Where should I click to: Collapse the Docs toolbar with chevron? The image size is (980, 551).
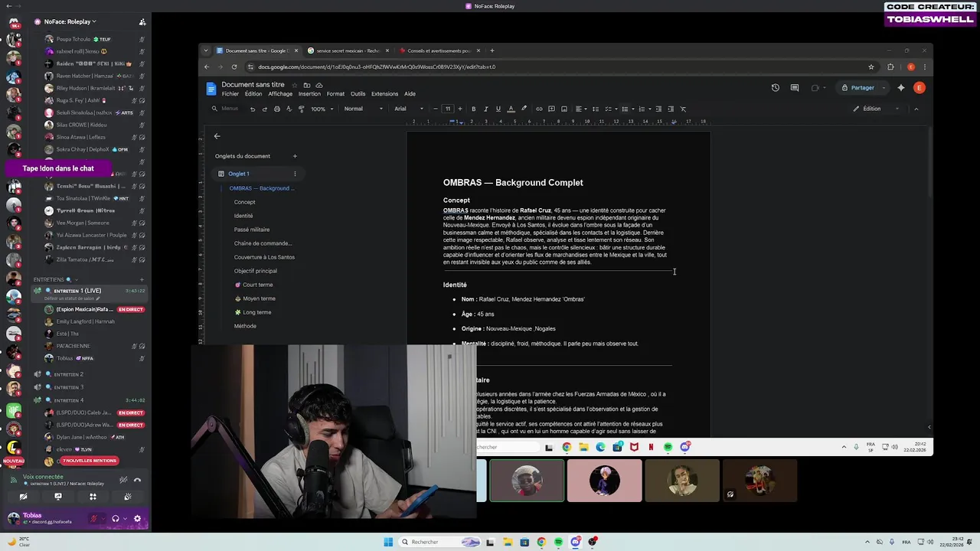pos(916,109)
